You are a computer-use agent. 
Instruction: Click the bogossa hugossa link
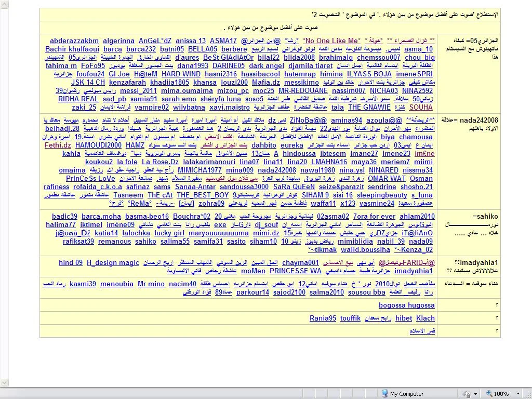[x=406, y=305]
